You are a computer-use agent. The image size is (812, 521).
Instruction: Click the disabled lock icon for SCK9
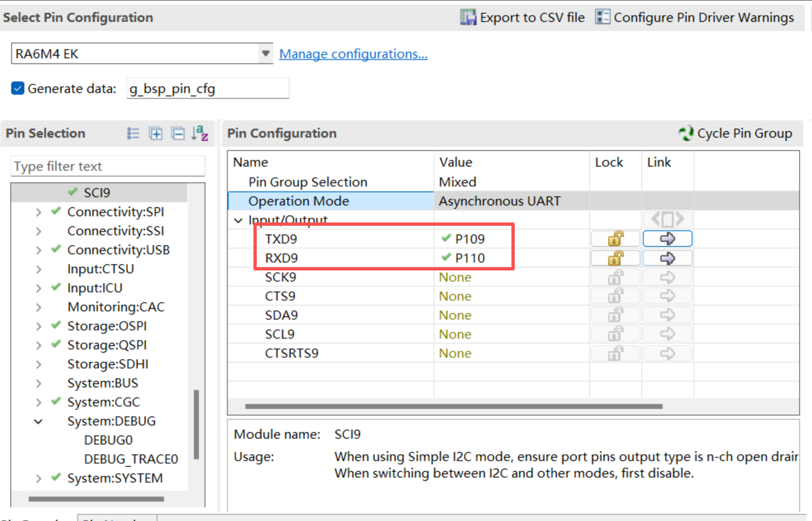point(616,277)
